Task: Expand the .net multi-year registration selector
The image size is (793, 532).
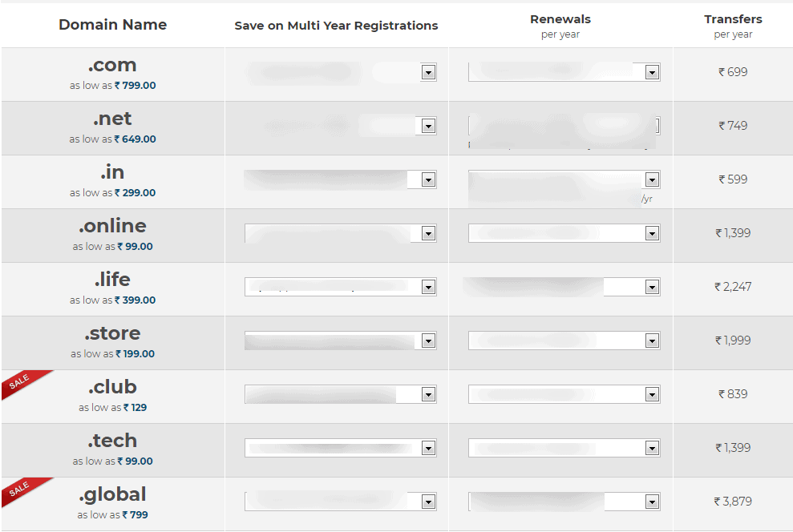Action: pyautogui.click(x=429, y=126)
